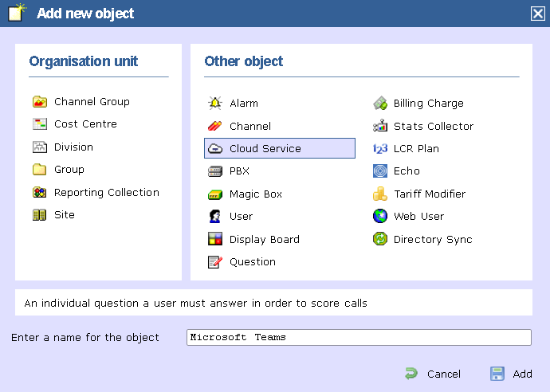Choose the Division unit label
The image size is (550, 392).
pos(73,147)
